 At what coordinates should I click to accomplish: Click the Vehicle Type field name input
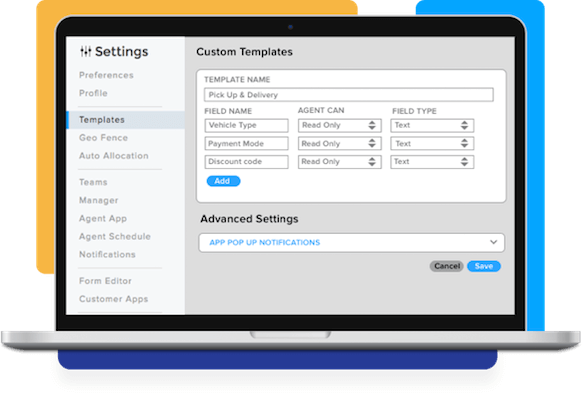[246, 125]
